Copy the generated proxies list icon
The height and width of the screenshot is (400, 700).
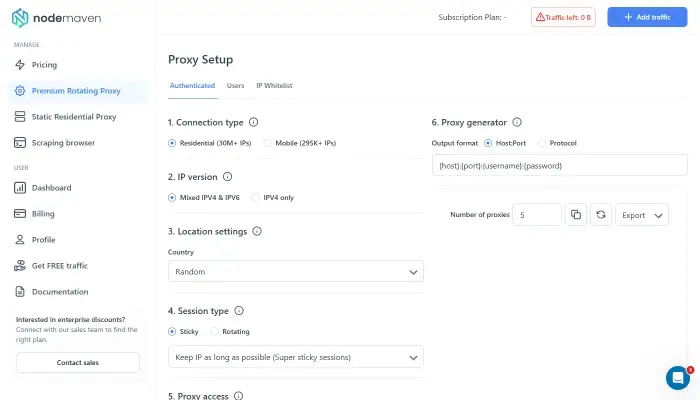tap(575, 214)
